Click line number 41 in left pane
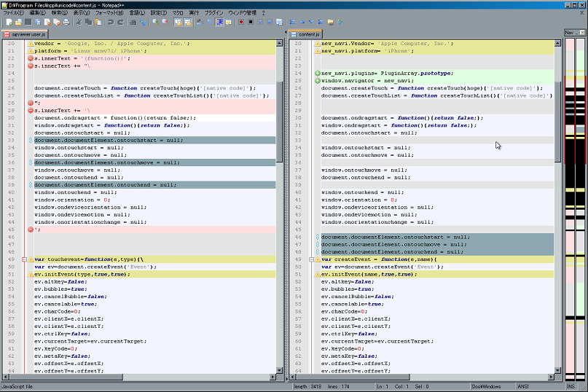Screen dimensions: 588x392 point(11,200)
